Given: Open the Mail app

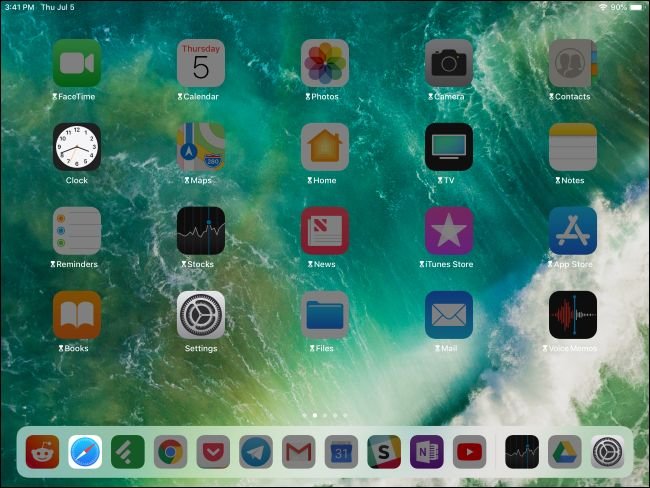Looking at the screenshot, I should (449, 315).
